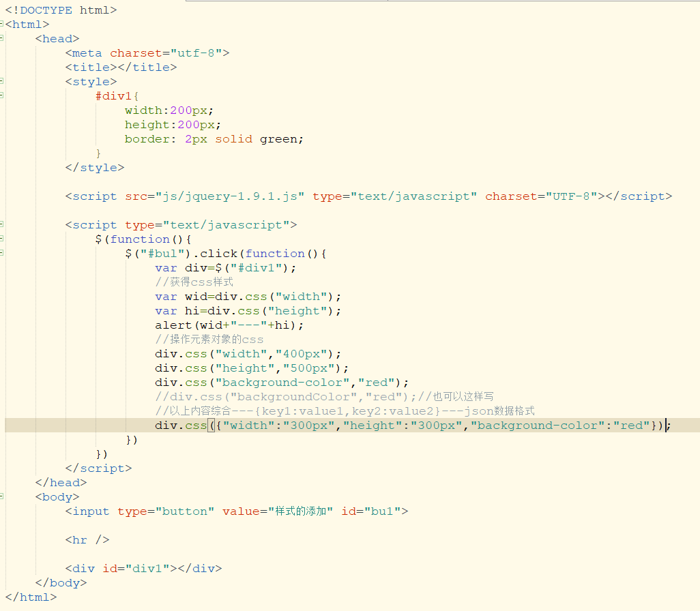Screen dimensions: 700x611
Task: Click the //以上内容综合 json comment line
Action: click(345, 411)
